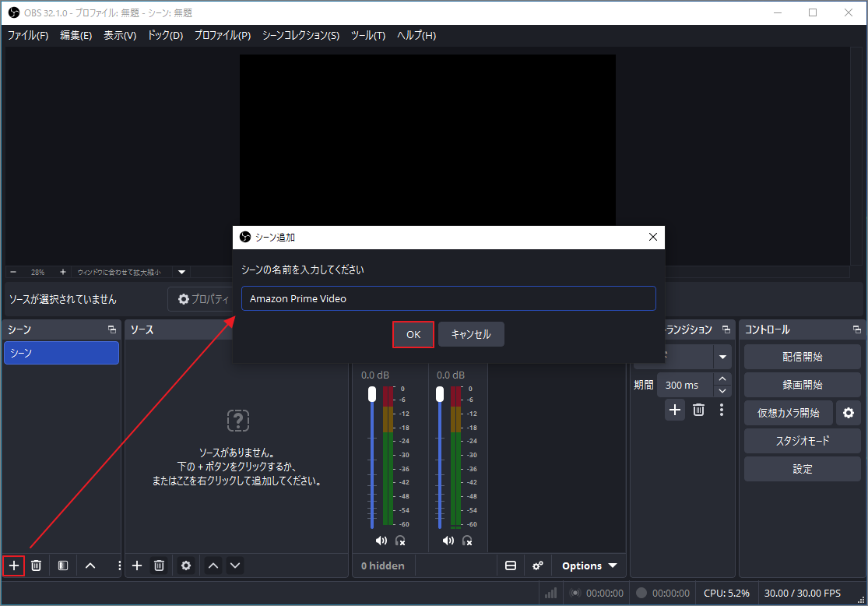The height and width of the screenshot is (606, 868).
Task: Confirm scene name with OK button
Action: (x=413, y=335)
